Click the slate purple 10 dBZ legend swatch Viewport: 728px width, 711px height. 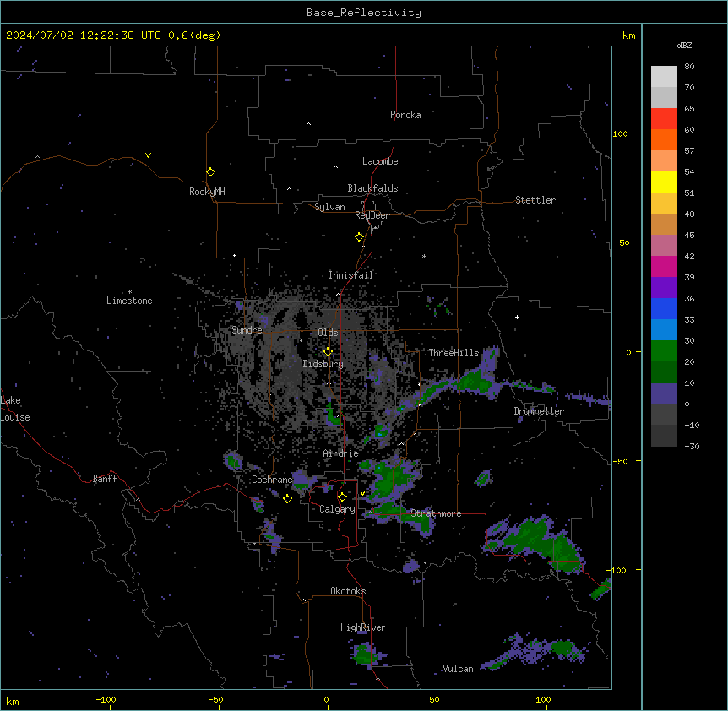coord(664,393)
